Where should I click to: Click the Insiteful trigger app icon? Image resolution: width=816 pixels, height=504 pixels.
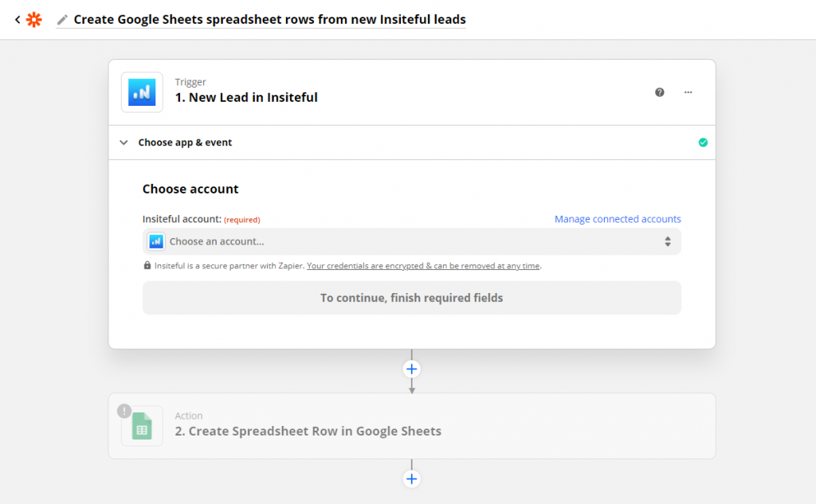click(x=142, y=92)
